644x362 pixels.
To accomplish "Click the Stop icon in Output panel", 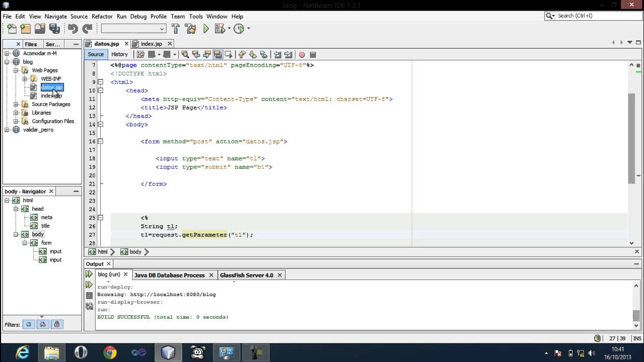I will (89, 295).
